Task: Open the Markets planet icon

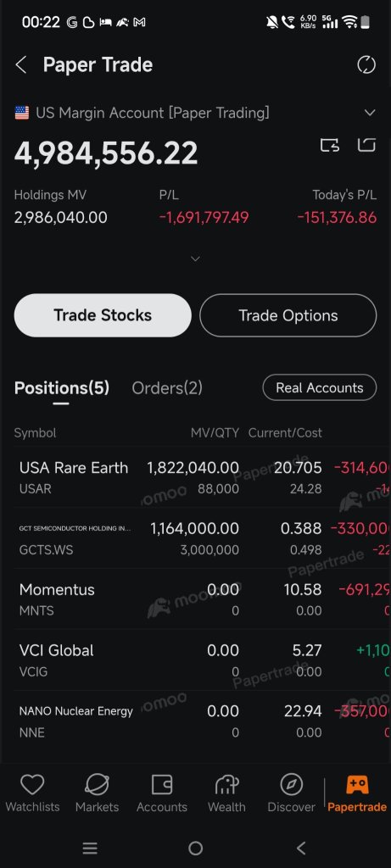Action: click(x=97, y=784)
